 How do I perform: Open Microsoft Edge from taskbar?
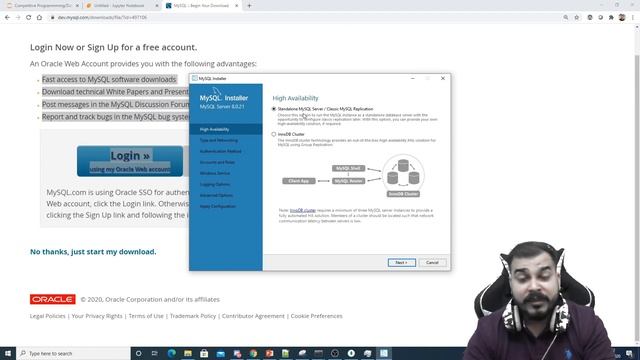pyautogui.click(x=171, y=353)
